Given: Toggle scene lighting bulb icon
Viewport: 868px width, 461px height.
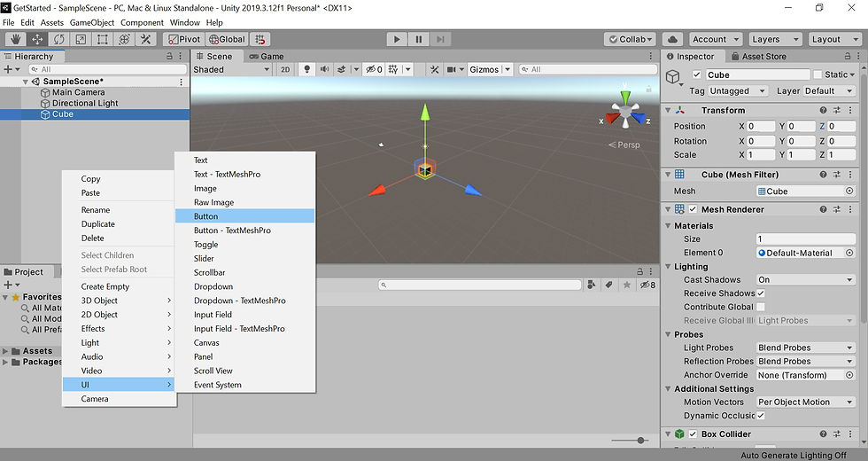Looking at the screenshot, I should (x=306, y=69).
